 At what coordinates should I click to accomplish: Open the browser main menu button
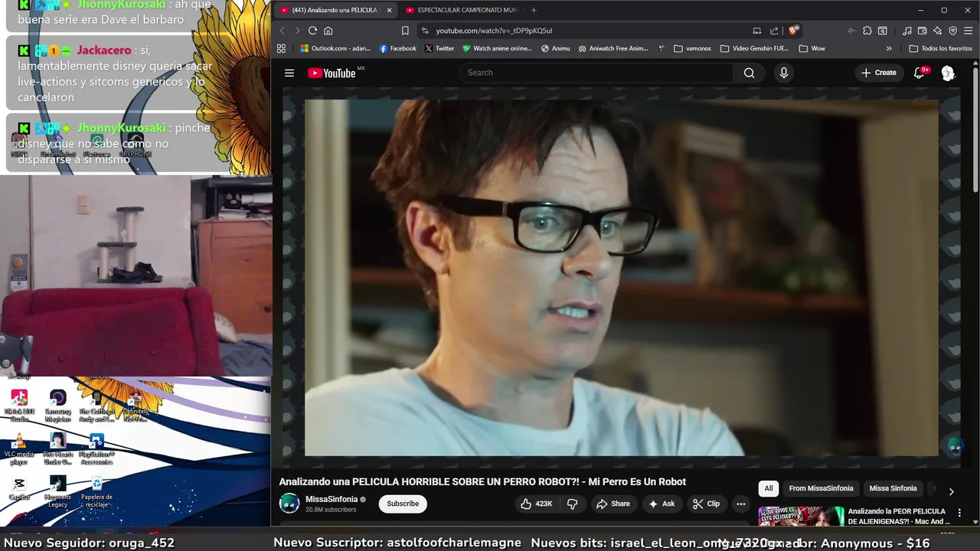[969, 31]
